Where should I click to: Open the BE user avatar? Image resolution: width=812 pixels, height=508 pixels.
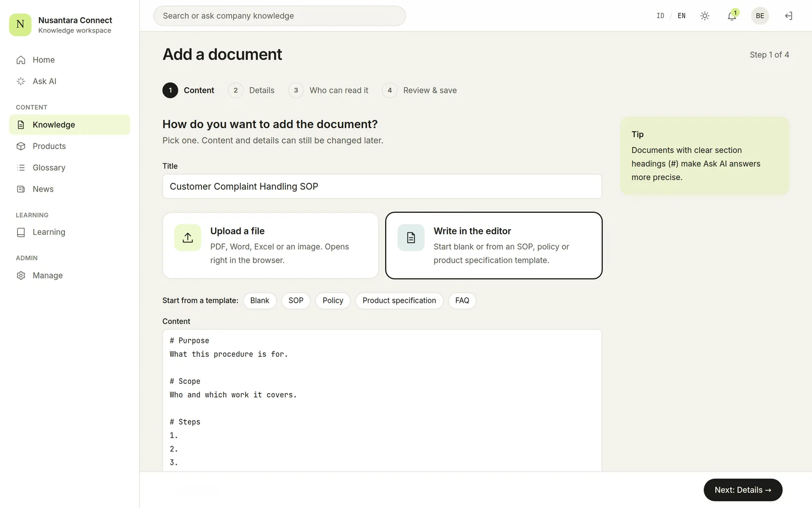click(760, 16)
